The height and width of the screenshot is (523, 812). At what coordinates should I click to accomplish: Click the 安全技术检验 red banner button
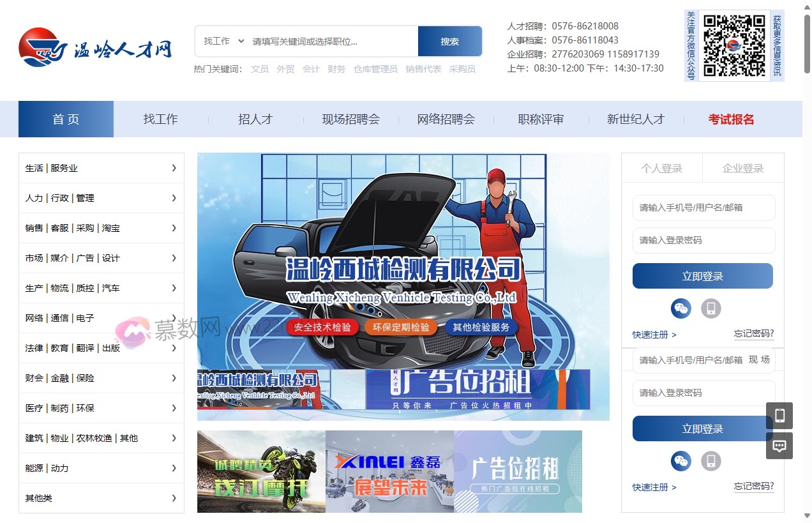coord(322,328)
